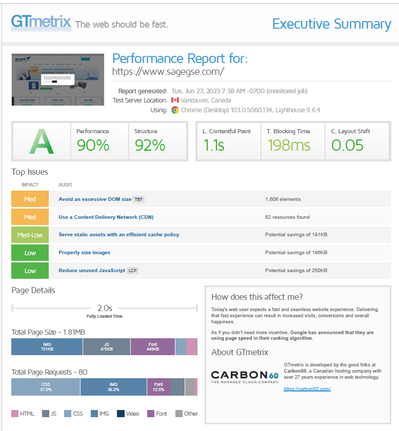Click the Font 449KB page size segment
The image size is (399, 431).
tap(153, 347)
